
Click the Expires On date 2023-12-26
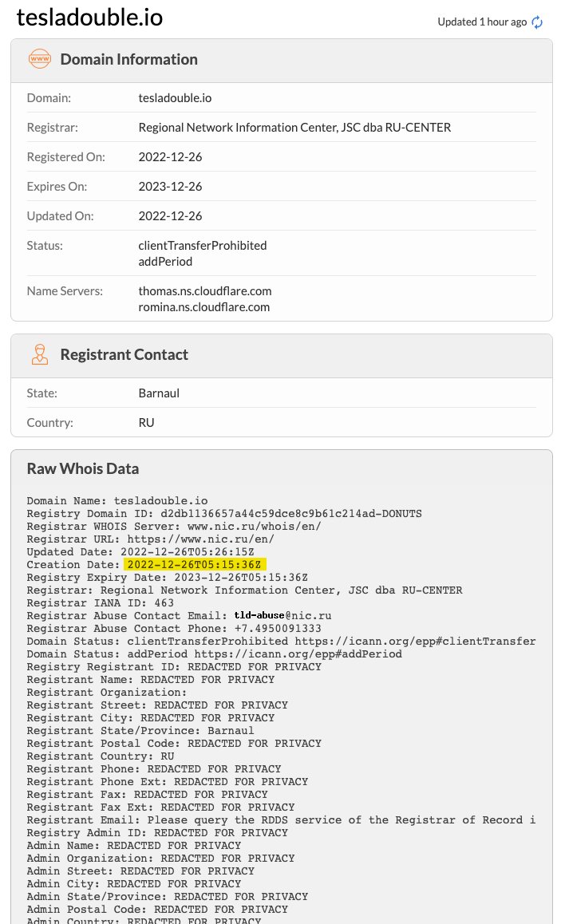click(x=170, y=186)
